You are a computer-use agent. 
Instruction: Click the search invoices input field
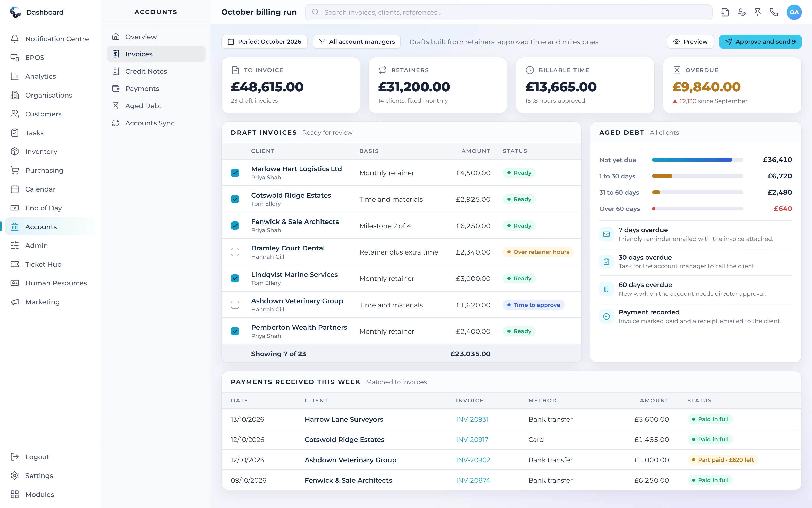pyautogui.click(x=508, y=12)
